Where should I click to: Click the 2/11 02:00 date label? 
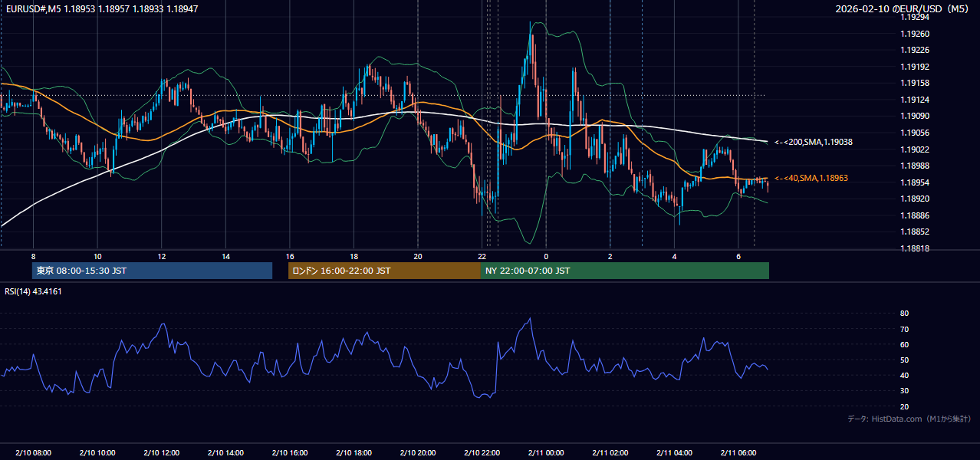click(610, 452)
